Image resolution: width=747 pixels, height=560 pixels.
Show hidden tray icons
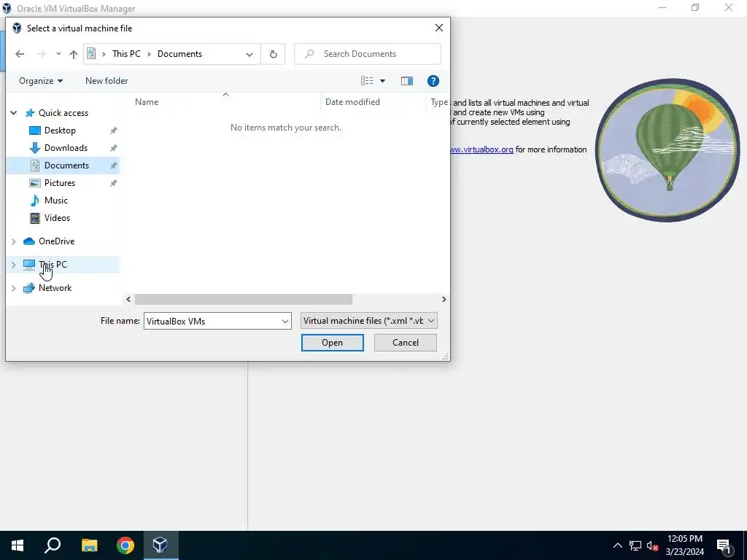pyautogui.click(x=618, y=545)
